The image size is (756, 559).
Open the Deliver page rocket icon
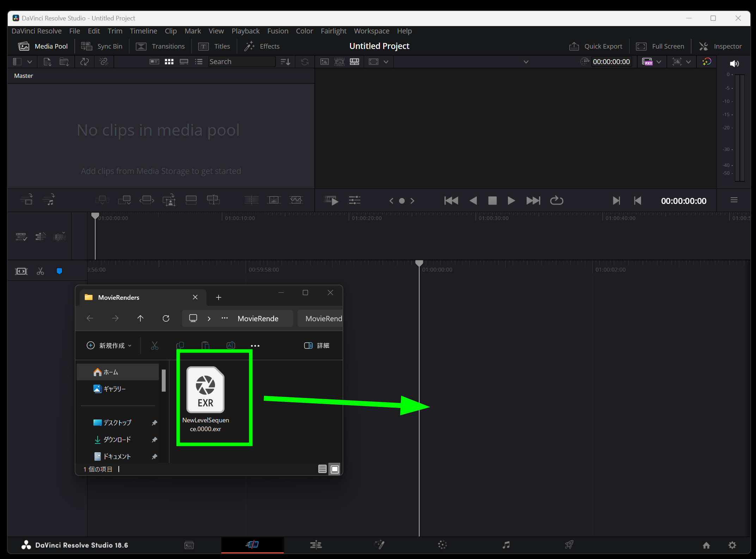[x=569, y=545]
